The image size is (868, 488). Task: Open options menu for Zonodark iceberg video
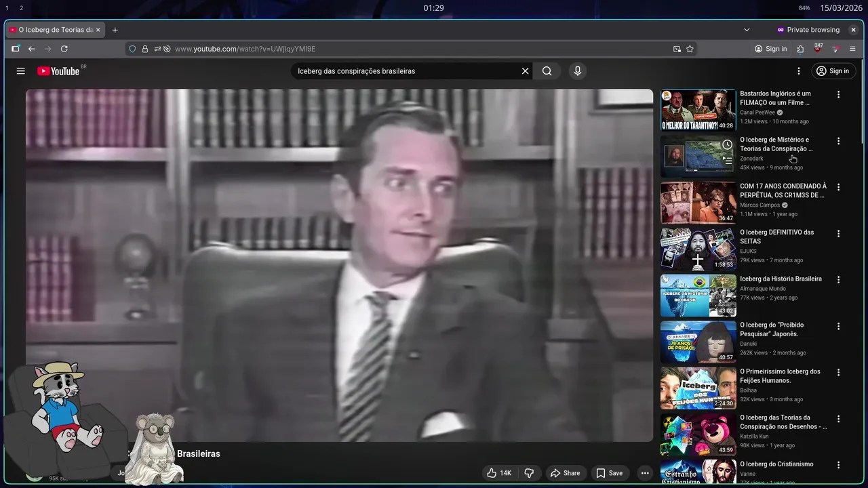pos(838,141)
